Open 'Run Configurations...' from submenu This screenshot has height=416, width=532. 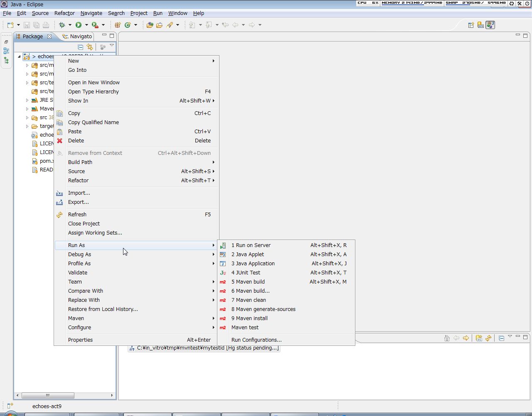(286, 340)
